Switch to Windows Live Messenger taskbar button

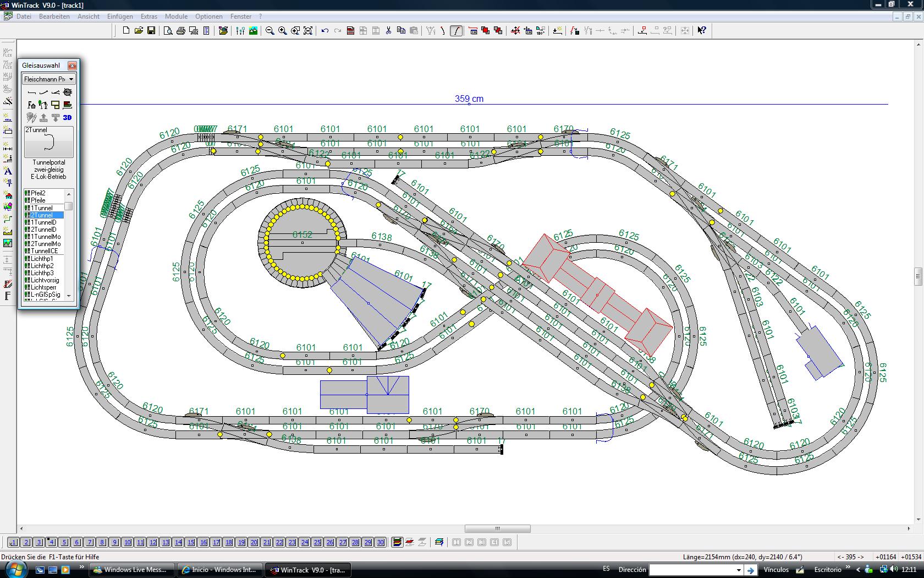click(132, 570)
